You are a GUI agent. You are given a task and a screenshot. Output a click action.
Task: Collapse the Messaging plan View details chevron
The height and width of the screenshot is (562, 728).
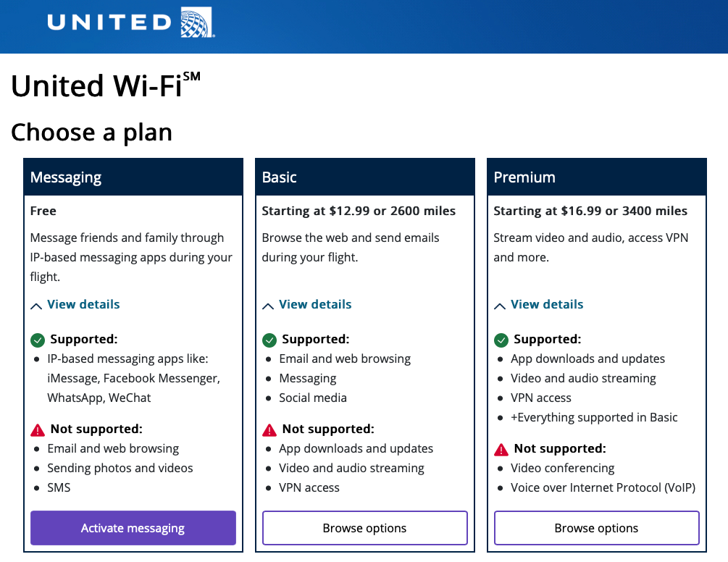36,306
